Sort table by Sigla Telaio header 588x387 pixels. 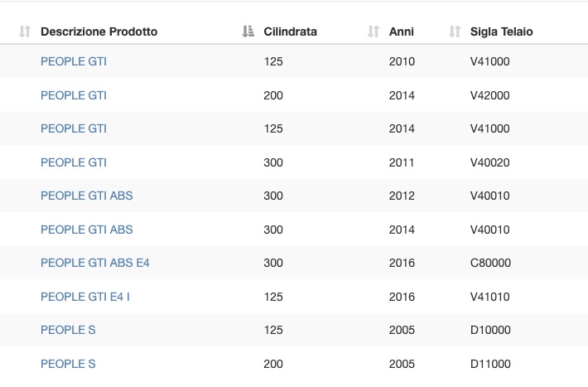pos(501,31)
